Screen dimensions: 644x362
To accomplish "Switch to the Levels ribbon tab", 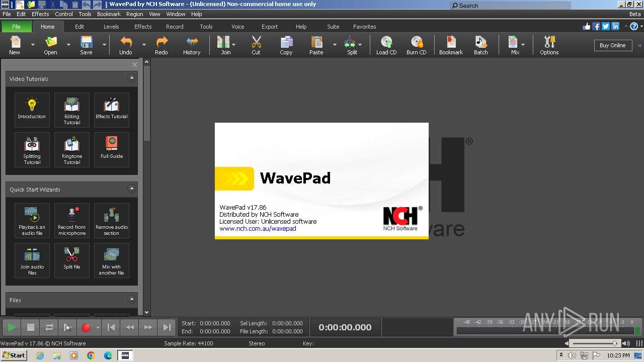I will [x=111, y=27].
